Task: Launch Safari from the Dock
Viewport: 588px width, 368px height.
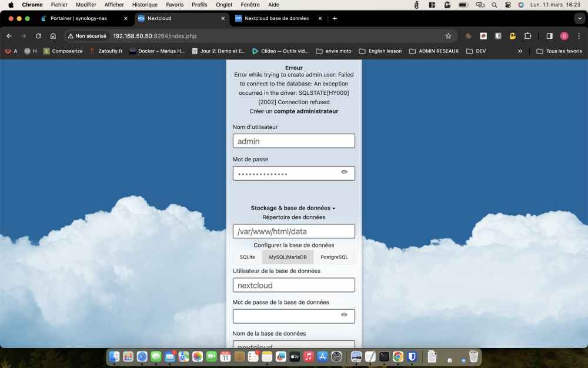Action: (x=142, y=356)
